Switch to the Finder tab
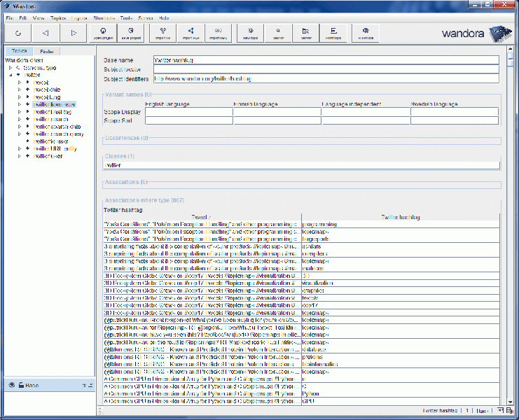The height and width of the screenshot is (420, 519). (x=48, y=52)
